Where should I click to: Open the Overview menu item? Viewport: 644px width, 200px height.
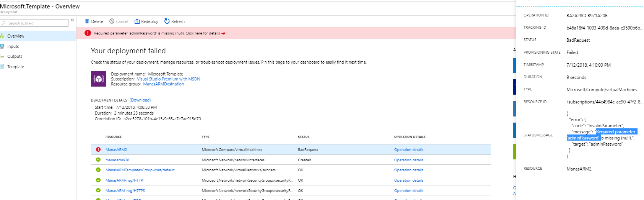pyautogui.click(x=38, y=36)
